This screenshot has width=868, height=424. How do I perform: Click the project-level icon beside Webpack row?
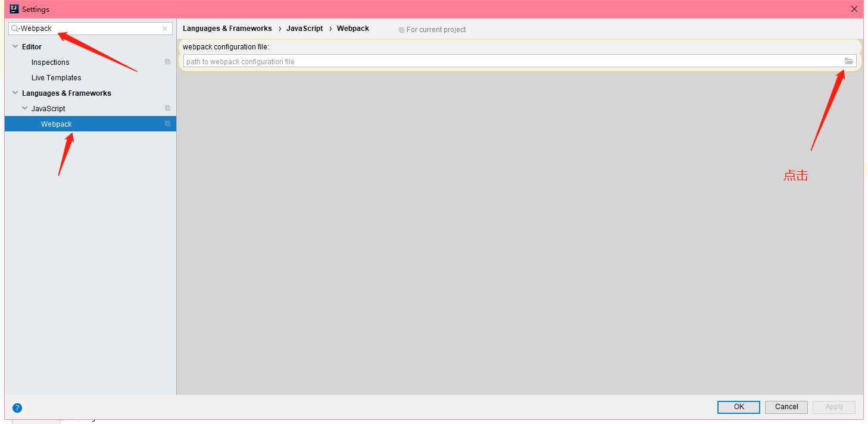click(167, 124)
